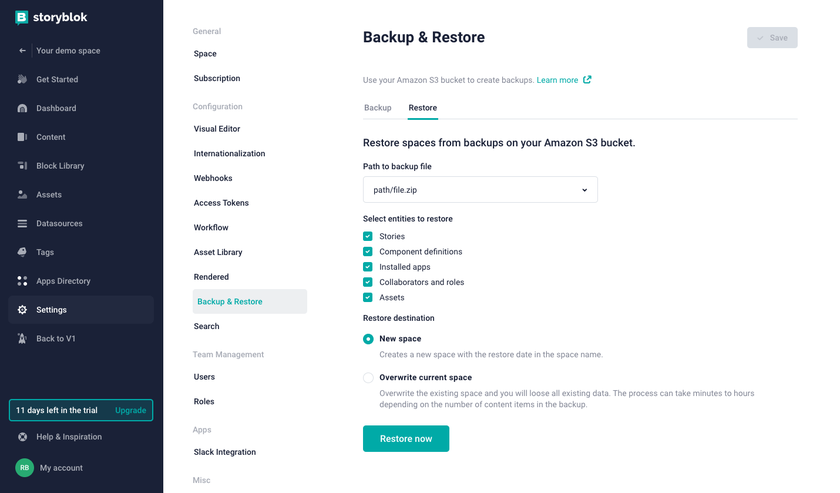The width and height of the screenshot is (840, 493).
Task: Open the Dashboard icon in sidebar
Action: coord(22,108)
